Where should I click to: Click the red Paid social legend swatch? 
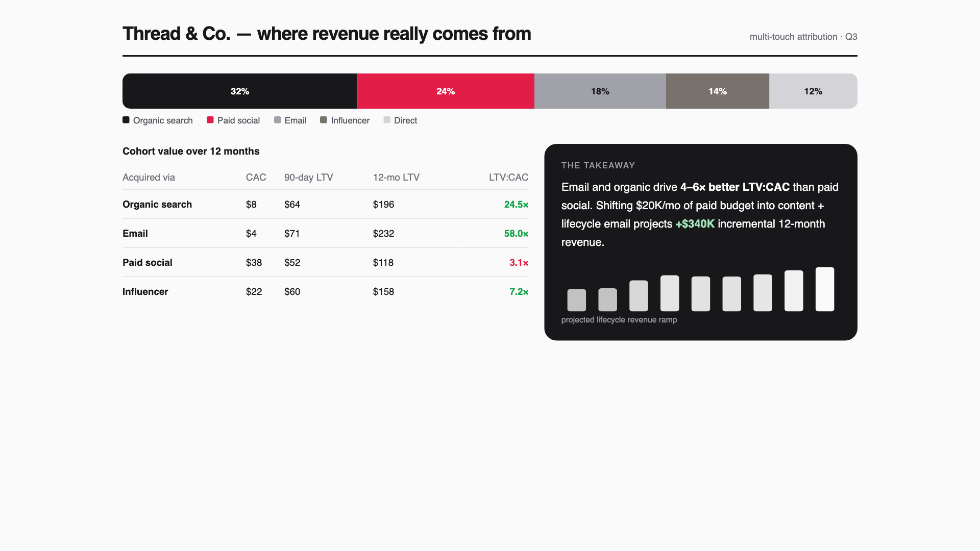click(210, 120)
